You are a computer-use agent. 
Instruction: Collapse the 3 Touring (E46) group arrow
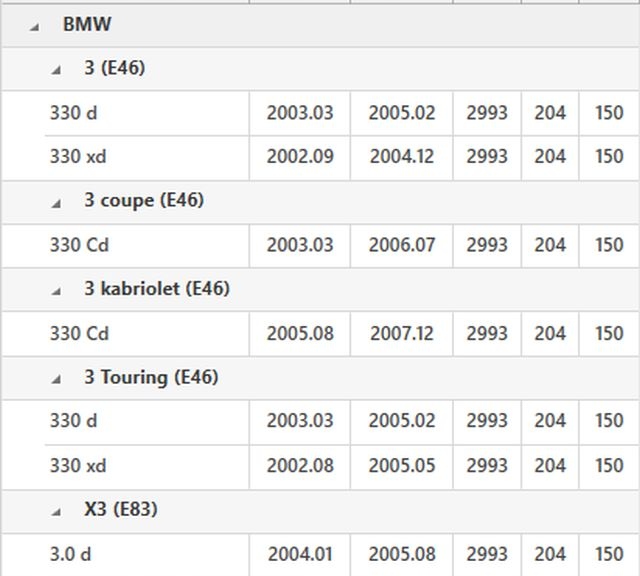point(57,379)
